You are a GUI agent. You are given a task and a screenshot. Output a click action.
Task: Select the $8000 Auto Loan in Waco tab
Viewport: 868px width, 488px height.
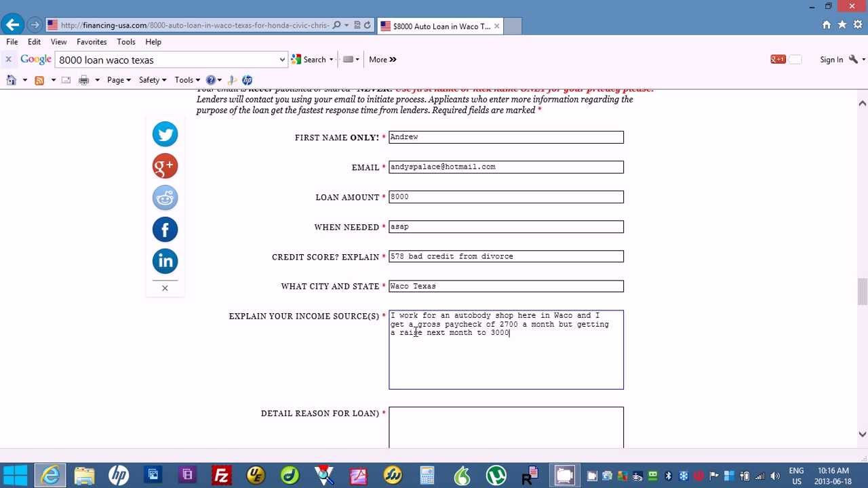(x=439, y=26)
